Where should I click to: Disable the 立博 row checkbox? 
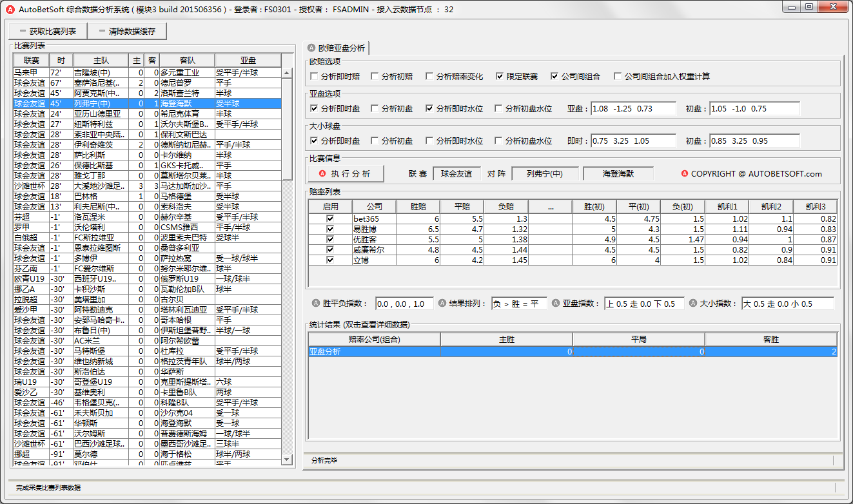330,260
